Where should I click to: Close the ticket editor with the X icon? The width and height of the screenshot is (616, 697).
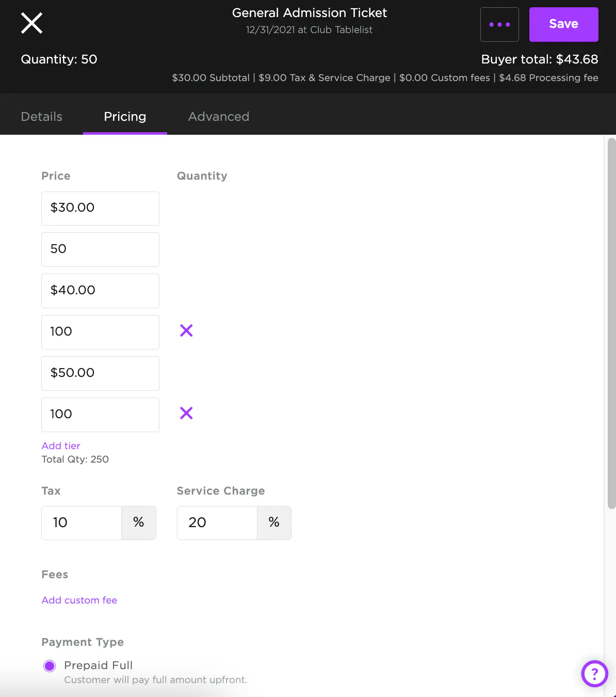pos(31,23)
